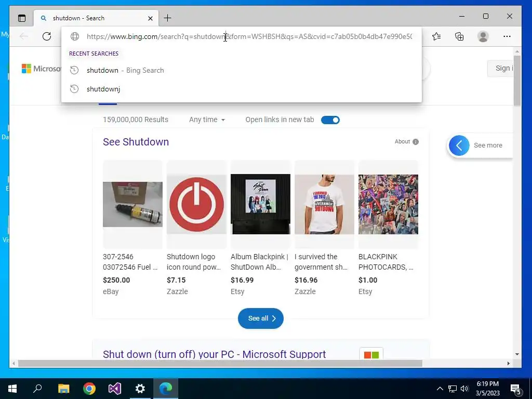This screenshot has height=399, width=532.
Task: Open the tab actions menu icon
Action: (x=22, y=18)
